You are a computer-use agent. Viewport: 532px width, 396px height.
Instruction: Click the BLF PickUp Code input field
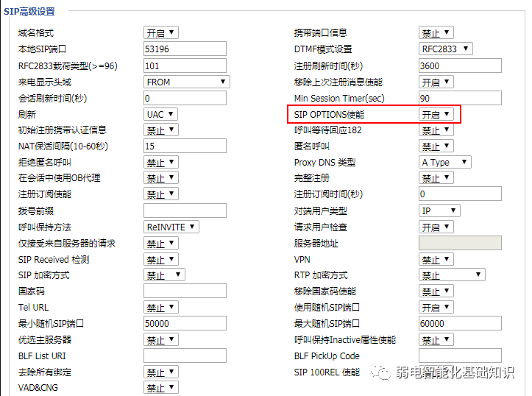(x=460, y=356)
